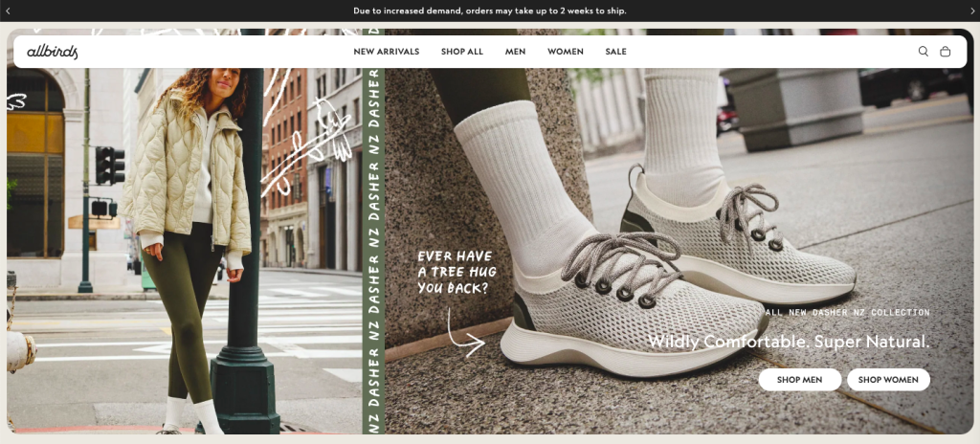The image size is (980, 444).
Task: Click the shipping delay announcement text
Action: (489, 11)
